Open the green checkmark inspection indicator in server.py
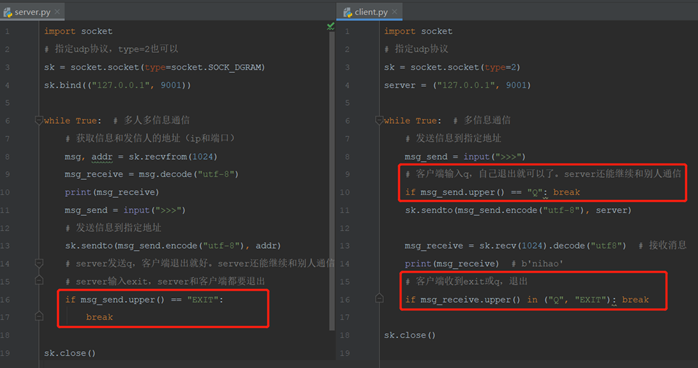Viewport: 698px width, 368px height. coord(330,27)
